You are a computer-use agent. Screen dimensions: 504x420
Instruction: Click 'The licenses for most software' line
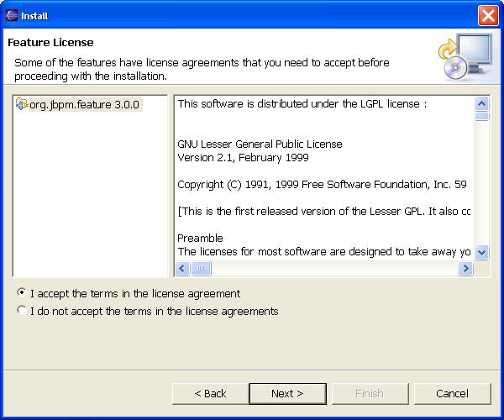(324, 252)
